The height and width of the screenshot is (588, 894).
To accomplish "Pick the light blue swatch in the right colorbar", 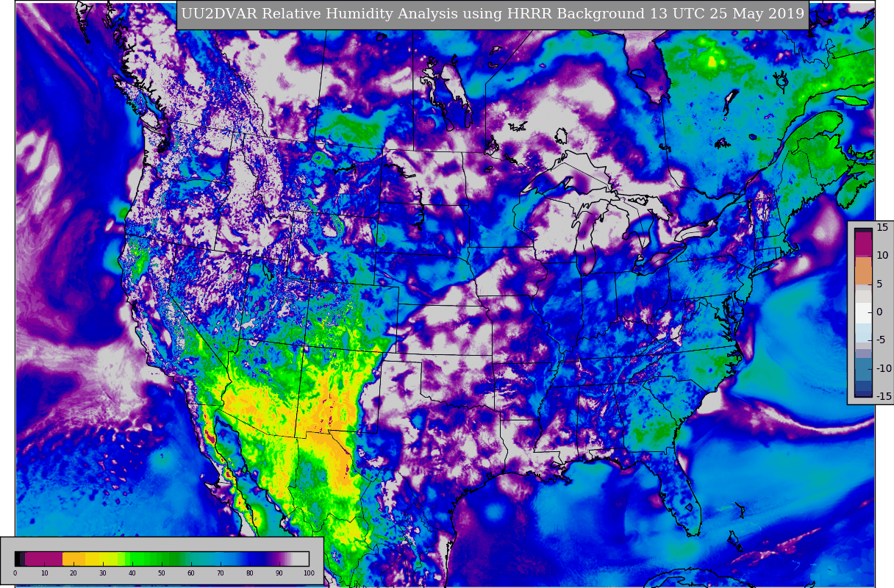I will tap(863, 333).
